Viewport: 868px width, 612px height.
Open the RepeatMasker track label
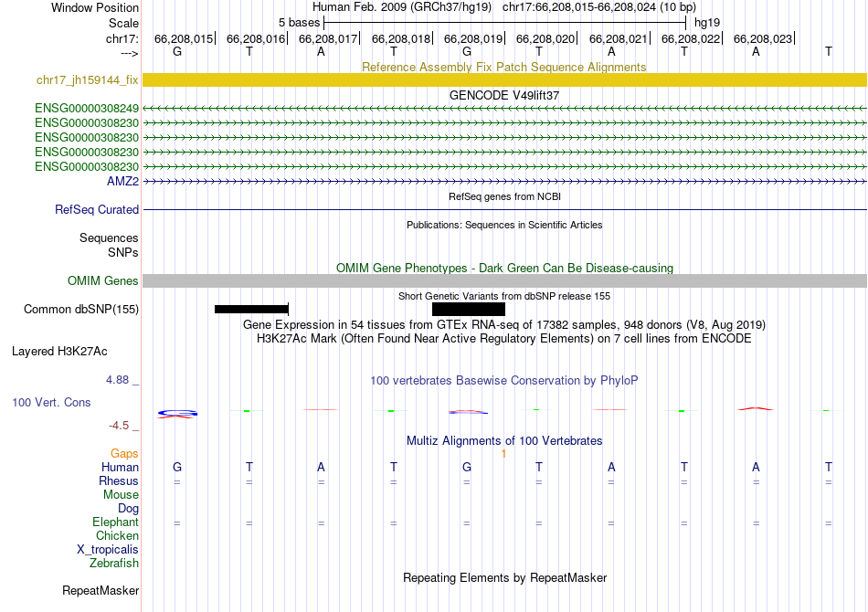click(x=101, y=591)
